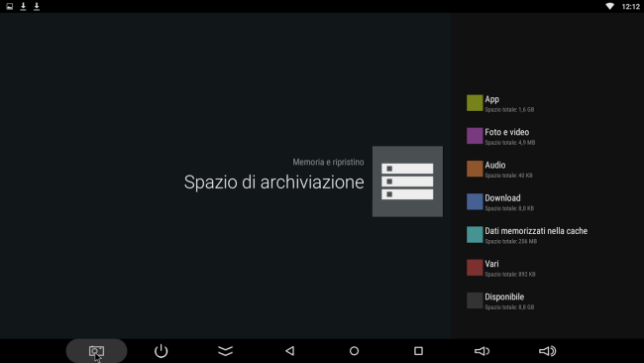Tap the second download notification icon
644x363 pixels.
[37, 6]
